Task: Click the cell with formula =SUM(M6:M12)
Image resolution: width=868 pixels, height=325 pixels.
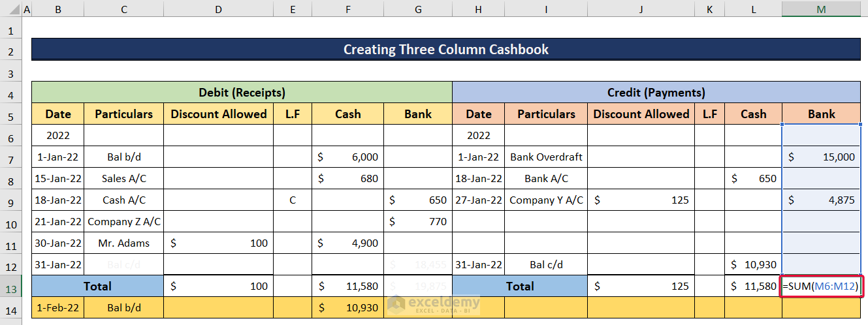Action: pyautogui.click(x=821, y=286)
